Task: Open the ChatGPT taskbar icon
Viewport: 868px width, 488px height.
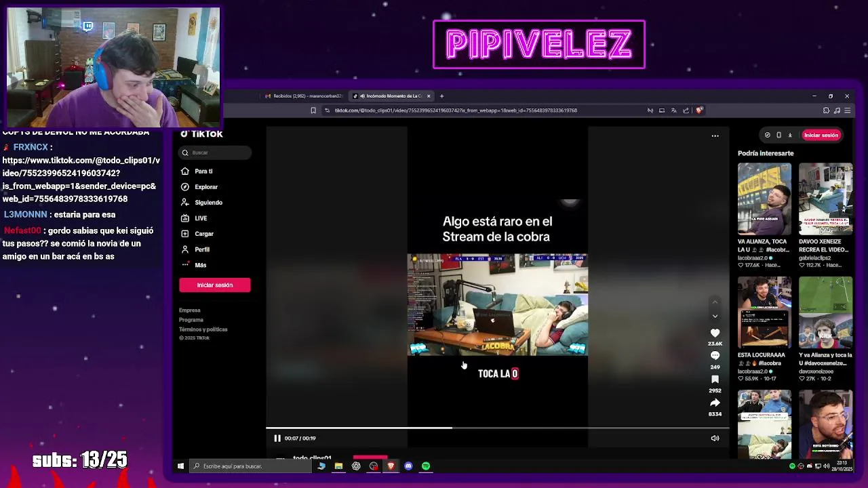Action: pyautogui.click(x=356, y=466)
